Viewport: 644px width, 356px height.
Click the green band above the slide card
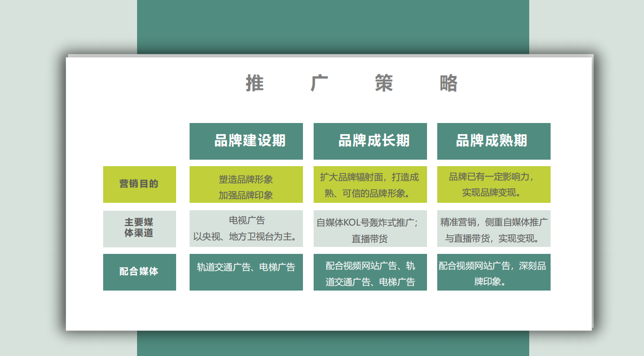(x=333, y=26)
